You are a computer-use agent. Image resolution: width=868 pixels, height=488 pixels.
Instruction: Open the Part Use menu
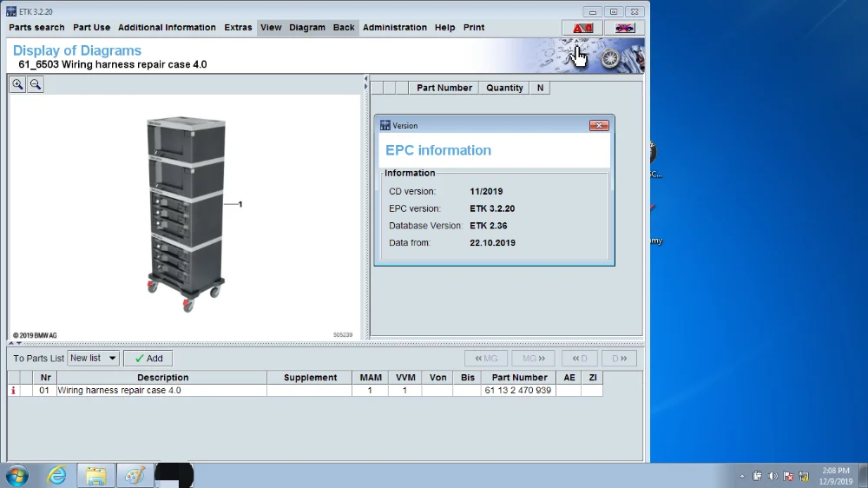click(91, 27)
